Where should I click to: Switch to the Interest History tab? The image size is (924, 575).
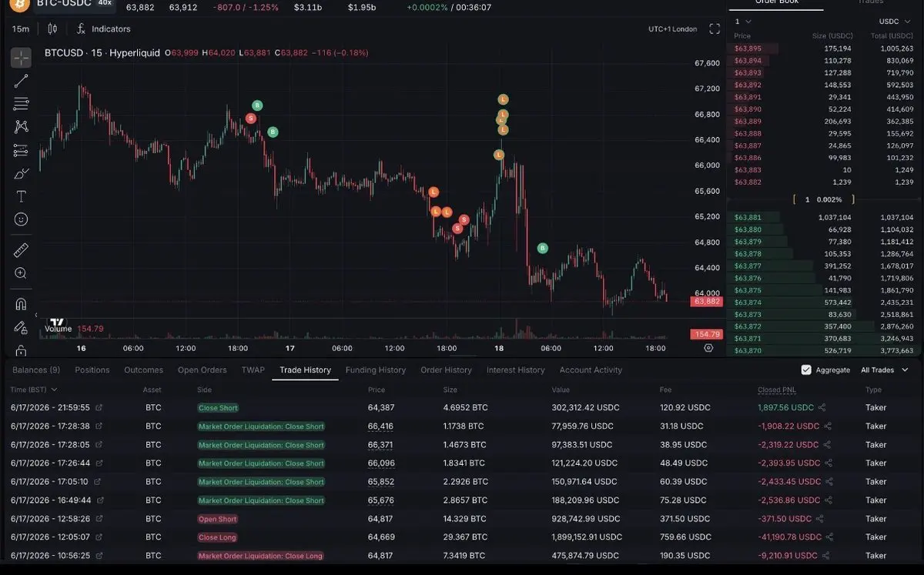[516, 370]
